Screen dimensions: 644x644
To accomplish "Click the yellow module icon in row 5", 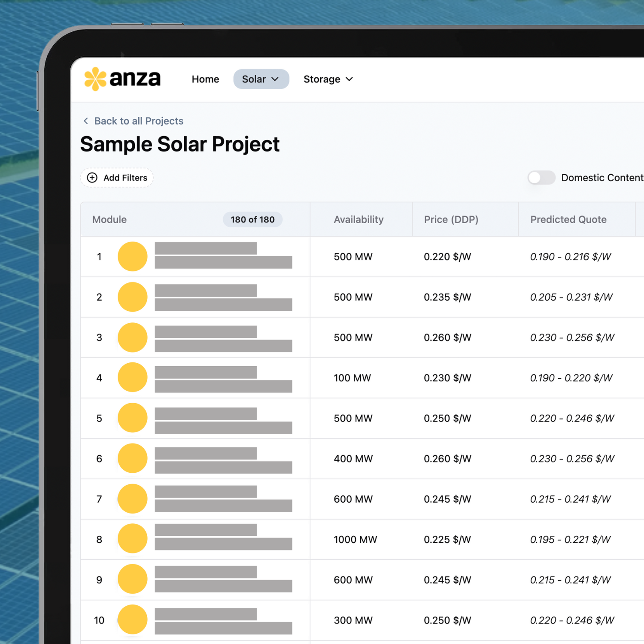I will pos(133,418).
